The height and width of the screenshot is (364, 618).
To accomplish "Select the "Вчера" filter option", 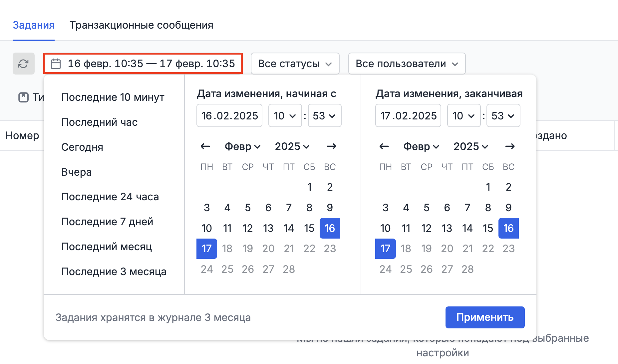I will pyautogui.click(x=76, y=172).
